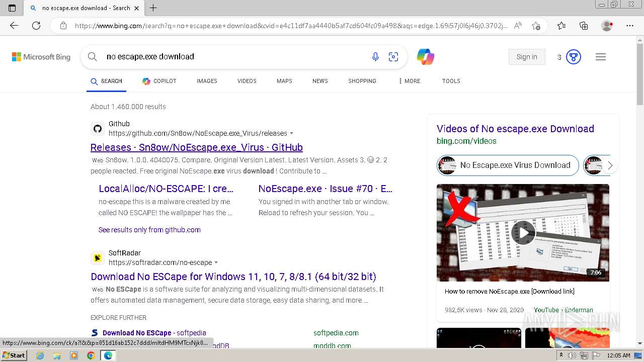This screenshot has width=644, height=362.
Task: Switch to MAPS tab
Action: [x=284, y=81]
